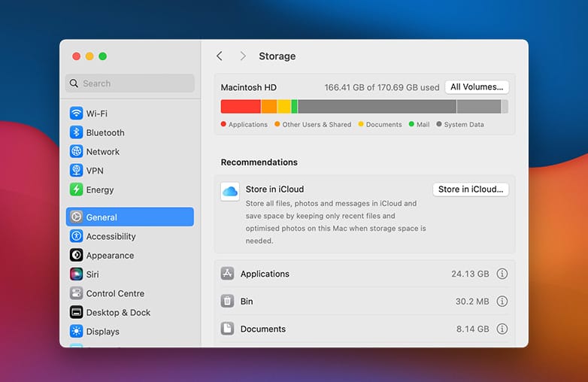Click the orange Other Users segment
The height and width of the screenshot is (382, 588).
tap(269, 107)
